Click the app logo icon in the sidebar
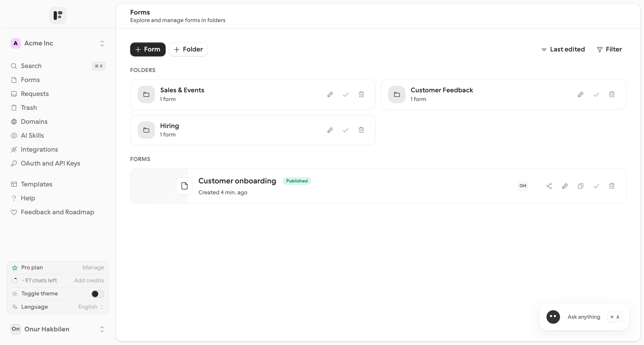The height and width of the screenshot is (345, 644). (58, 15)
